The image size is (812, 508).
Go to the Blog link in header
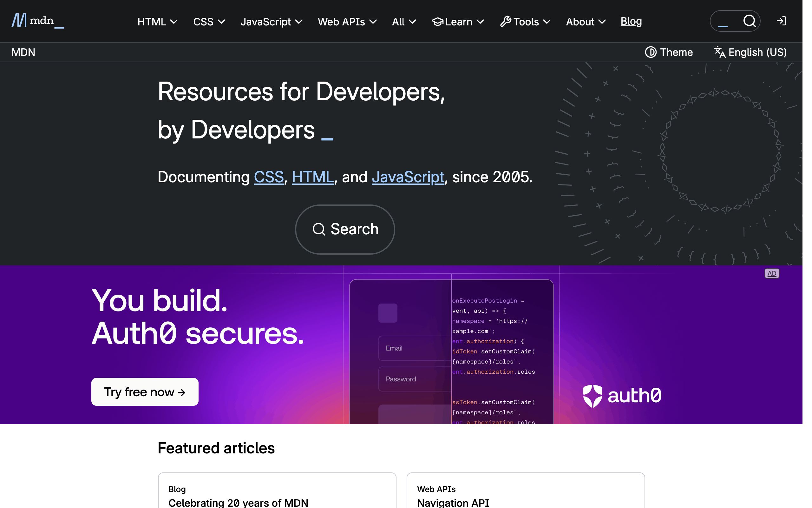(631, 21)
